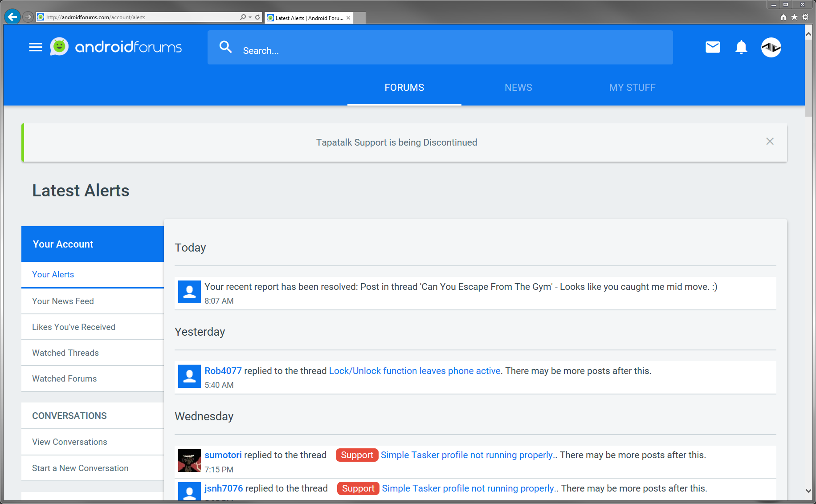The height and width of the screenshot is (504, 816).
Task: Click the scrollbar down arrow
Action: (x=808, y=491)
